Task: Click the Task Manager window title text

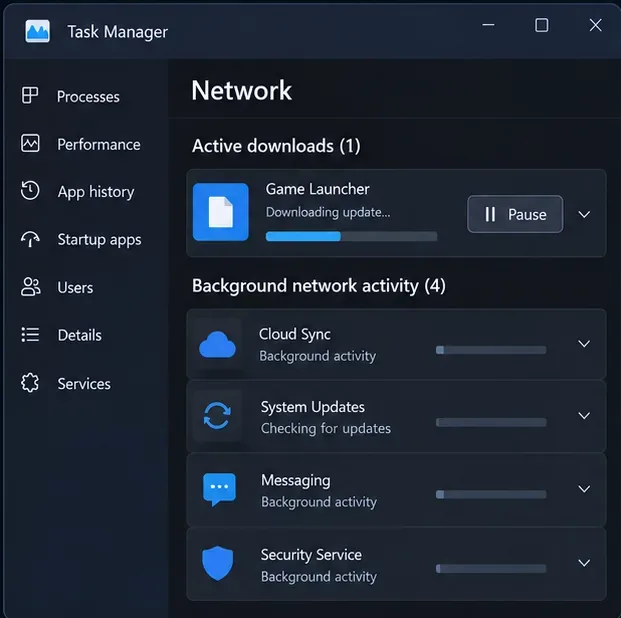Action: click(118, 32)
